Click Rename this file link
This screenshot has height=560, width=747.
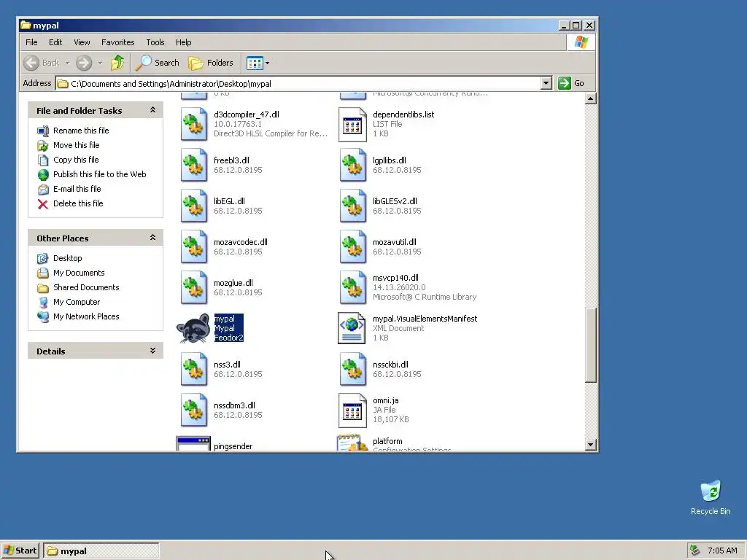pyautogui.click(x=81, y=131)
